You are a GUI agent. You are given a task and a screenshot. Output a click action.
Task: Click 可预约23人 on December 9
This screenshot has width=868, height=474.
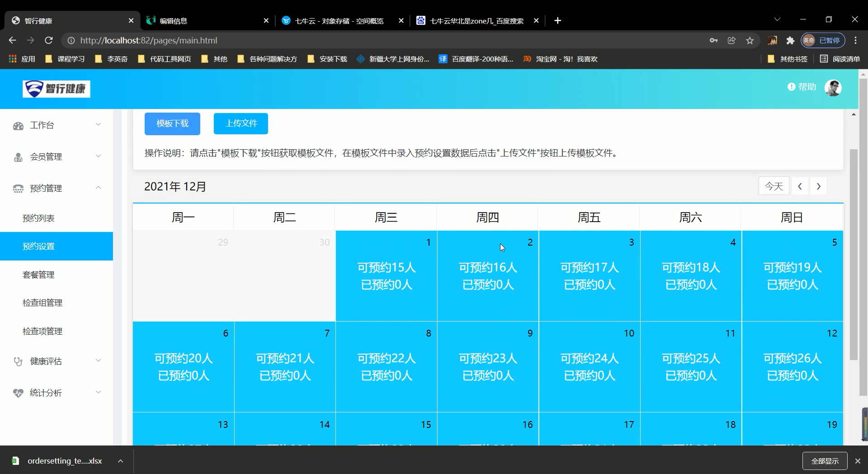[488, 359]
